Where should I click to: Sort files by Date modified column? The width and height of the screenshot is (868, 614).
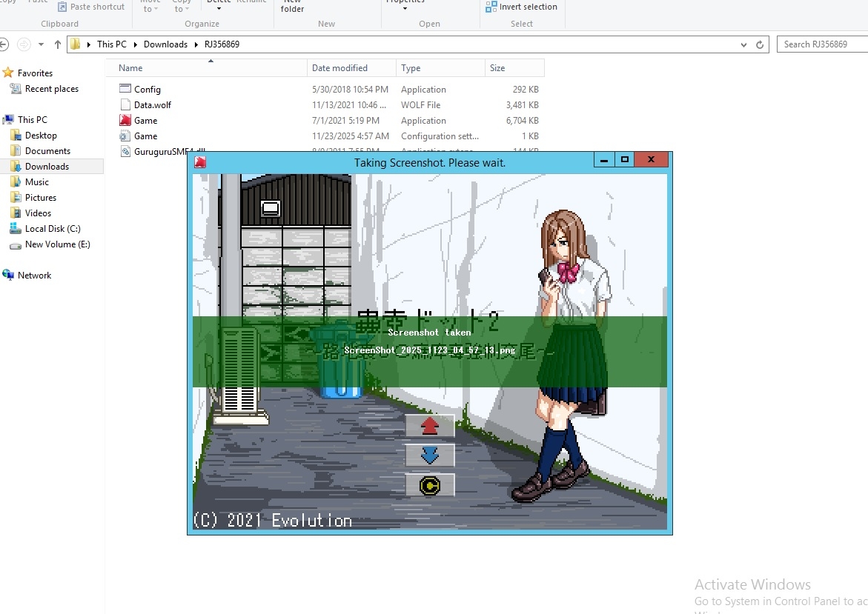coord(339,68)
